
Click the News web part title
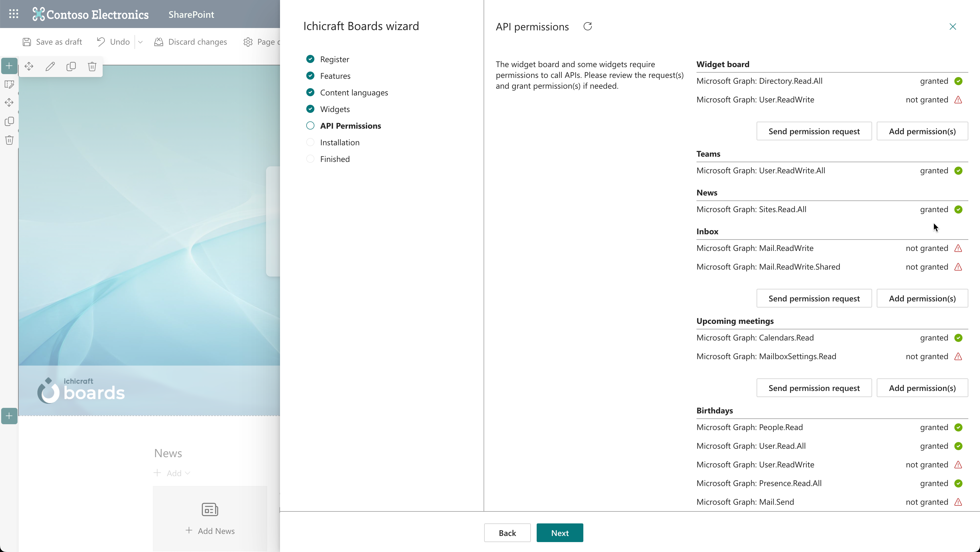coord(168,453)
